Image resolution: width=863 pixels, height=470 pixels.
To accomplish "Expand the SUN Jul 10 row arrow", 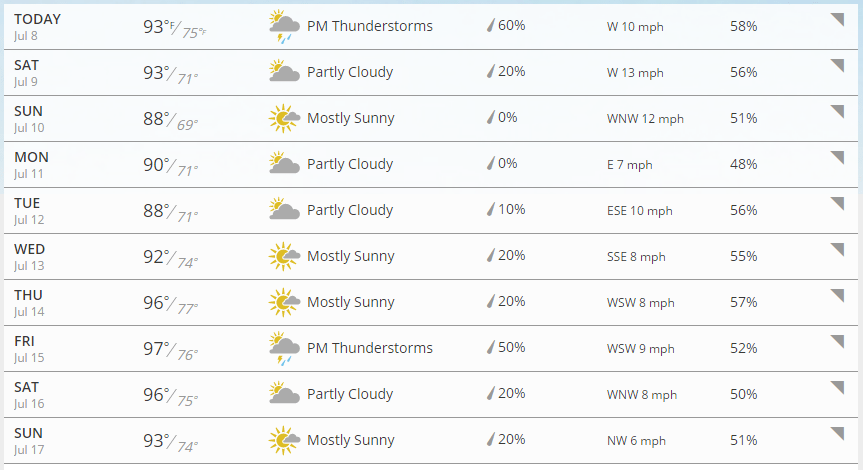I will click(x=838, y=111).
